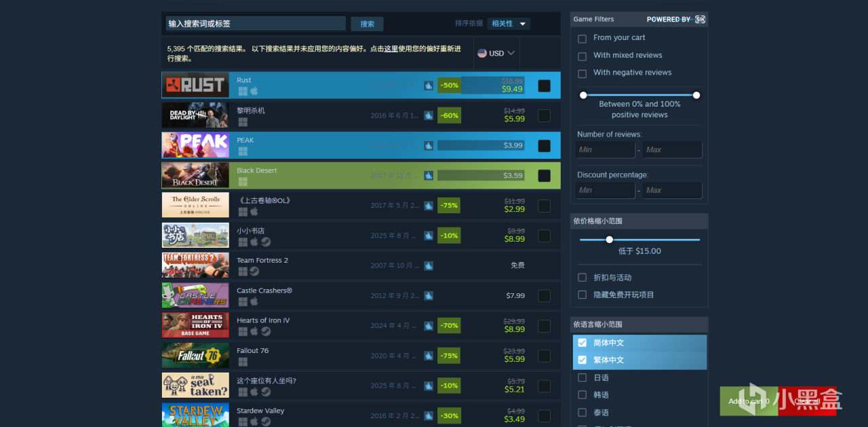Screen dimensions: 868x427
Task: Select the checkbox in the Fallout 76 row
Action: (544, 356)
